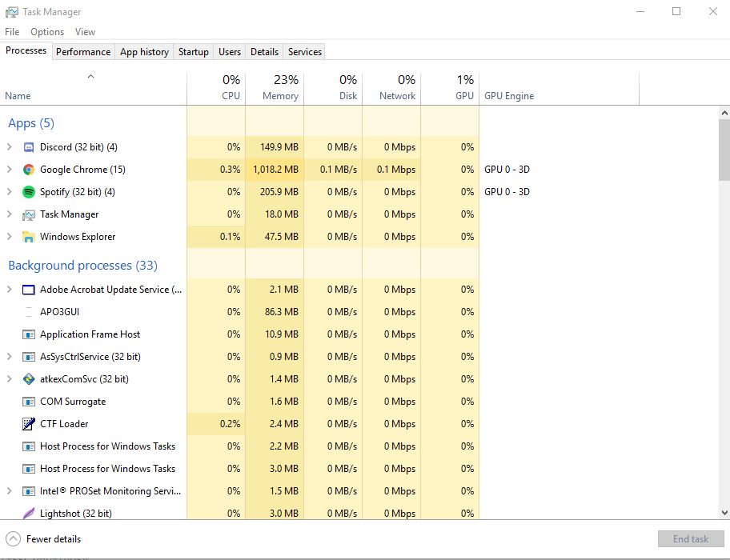Expand Intel PROSet Monitoring Service entry
Screen dimensions: 730x560
(10, 491)
